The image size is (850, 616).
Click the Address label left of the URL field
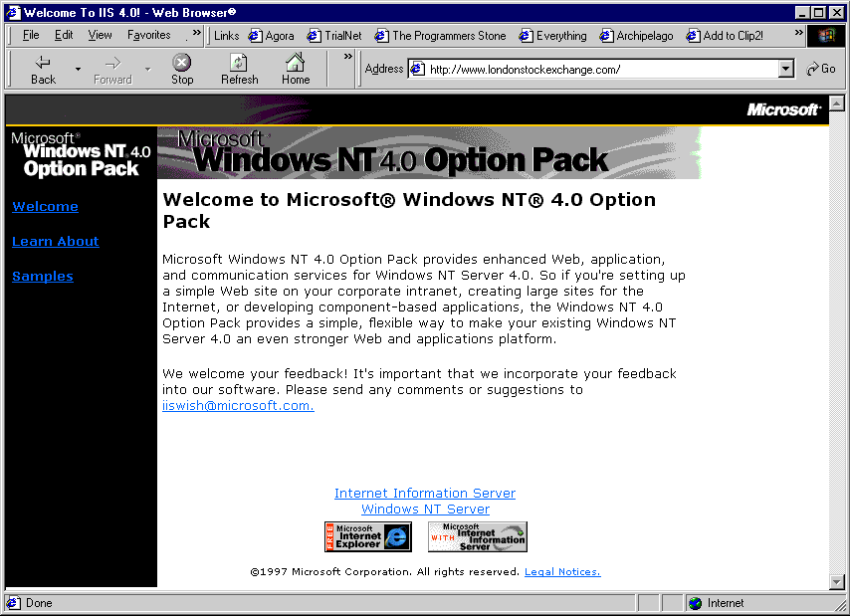(384, 69)
